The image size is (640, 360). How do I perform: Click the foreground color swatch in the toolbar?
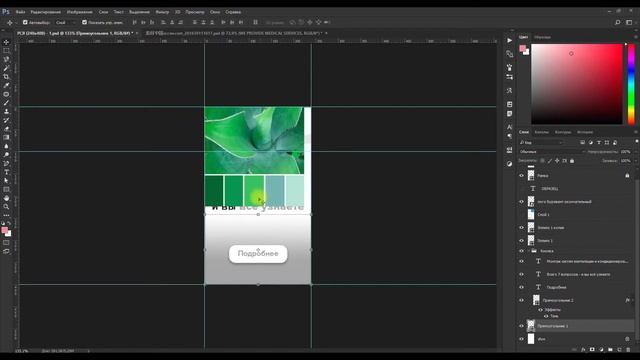4,231
